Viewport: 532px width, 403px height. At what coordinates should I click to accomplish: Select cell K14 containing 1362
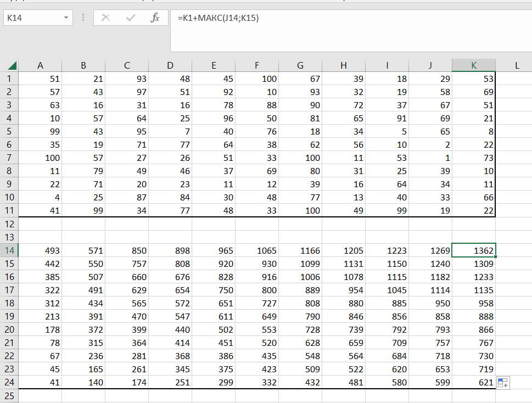coord(474,251)
